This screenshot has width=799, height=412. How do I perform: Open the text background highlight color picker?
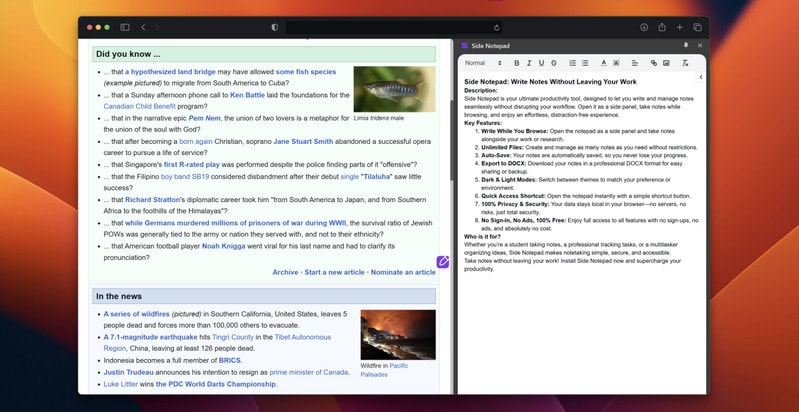[x=616, y=63]
